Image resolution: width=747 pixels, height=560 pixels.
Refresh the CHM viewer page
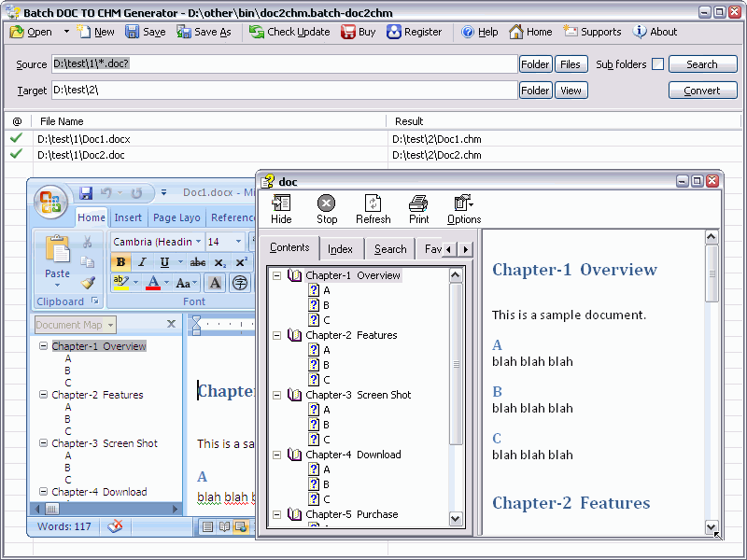(x=373, y=209)
